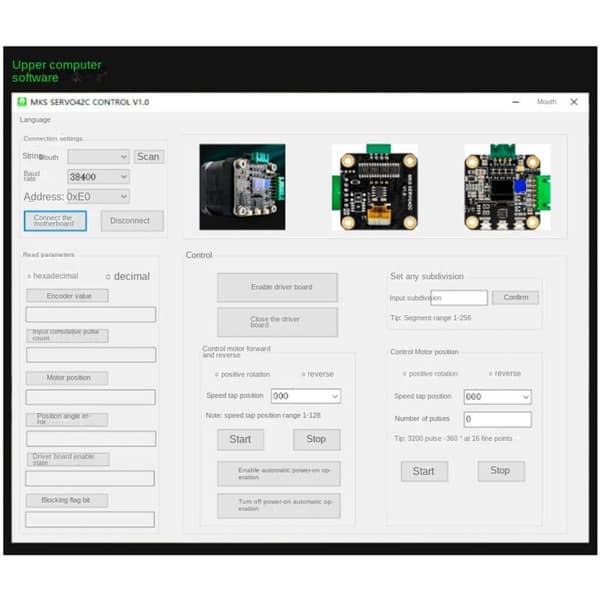Click Connect the motherboard button
This screenshot has width=600, height=600.
[55, 221]
